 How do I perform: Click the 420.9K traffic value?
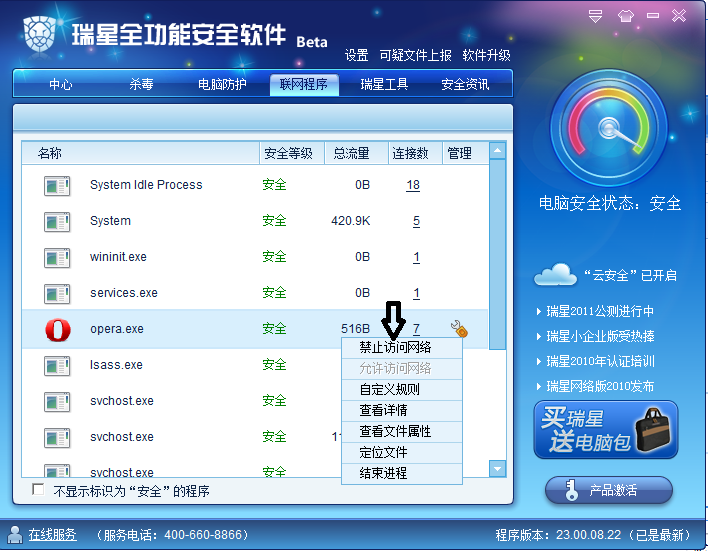(x=351, y=221)
